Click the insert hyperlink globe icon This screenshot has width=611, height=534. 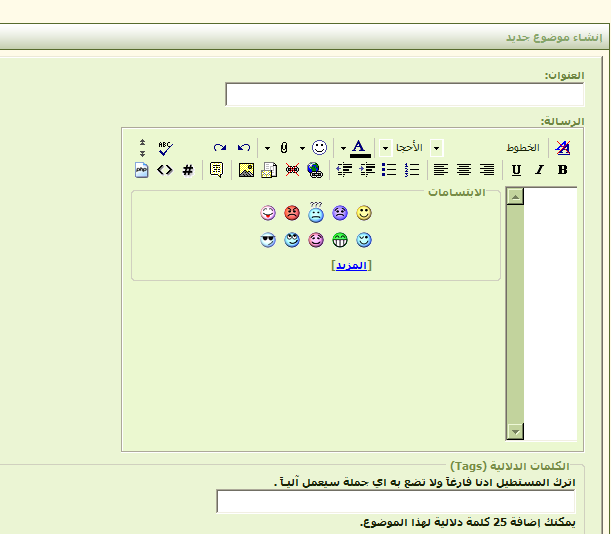click(x=315, y=170)
